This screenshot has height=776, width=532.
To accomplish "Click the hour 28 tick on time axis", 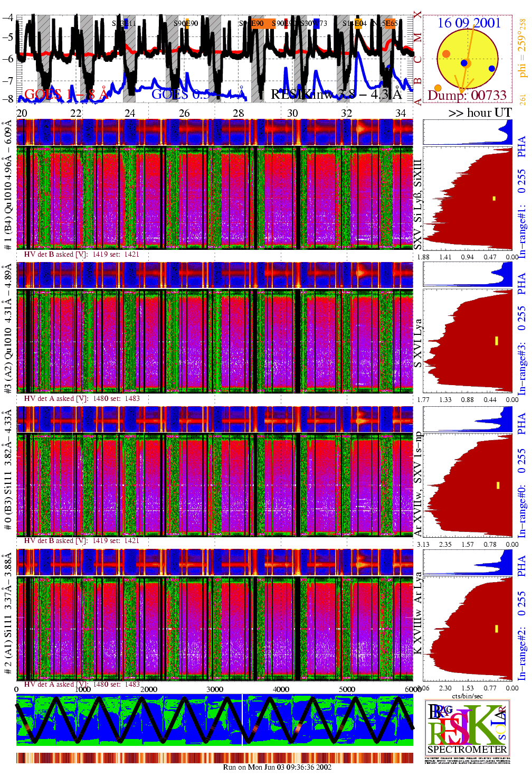I will coord(238,113).
